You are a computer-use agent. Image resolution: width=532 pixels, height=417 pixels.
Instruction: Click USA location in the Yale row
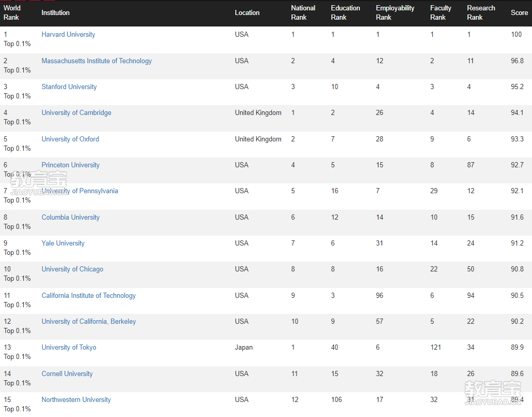pos(242,243)
